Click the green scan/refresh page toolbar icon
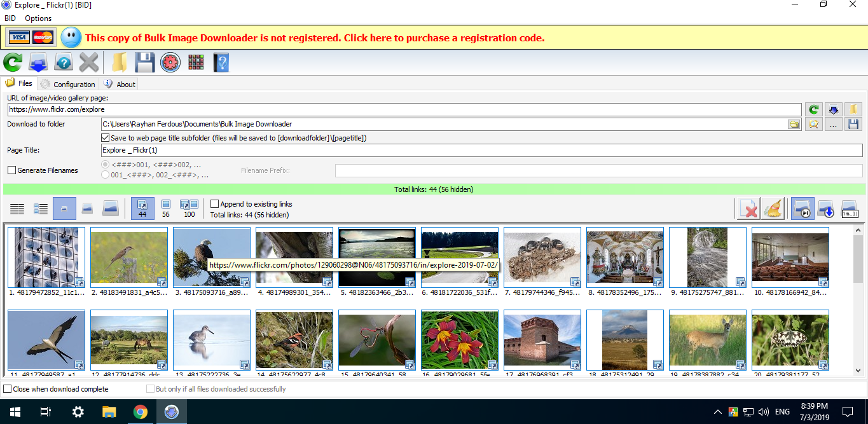 (13, 62)
